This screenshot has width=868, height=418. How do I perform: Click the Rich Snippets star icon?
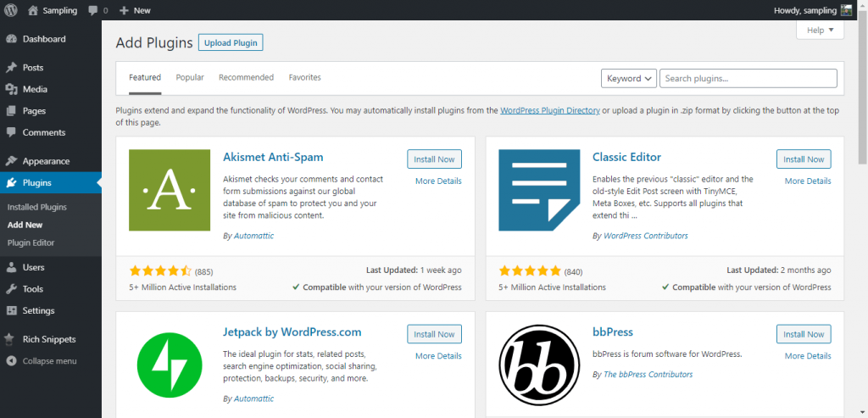[x=11, y=339]
